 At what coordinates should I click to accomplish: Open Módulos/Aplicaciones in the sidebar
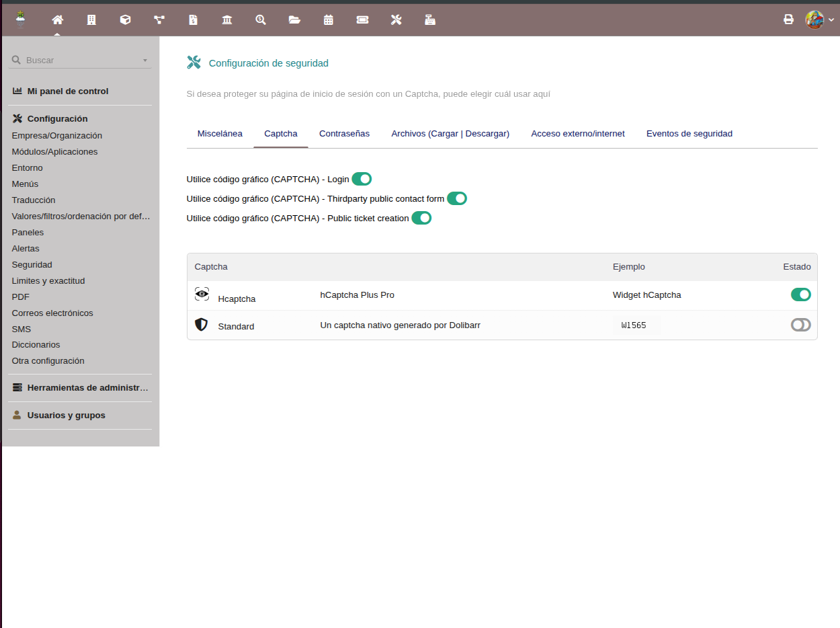(54, 152)
